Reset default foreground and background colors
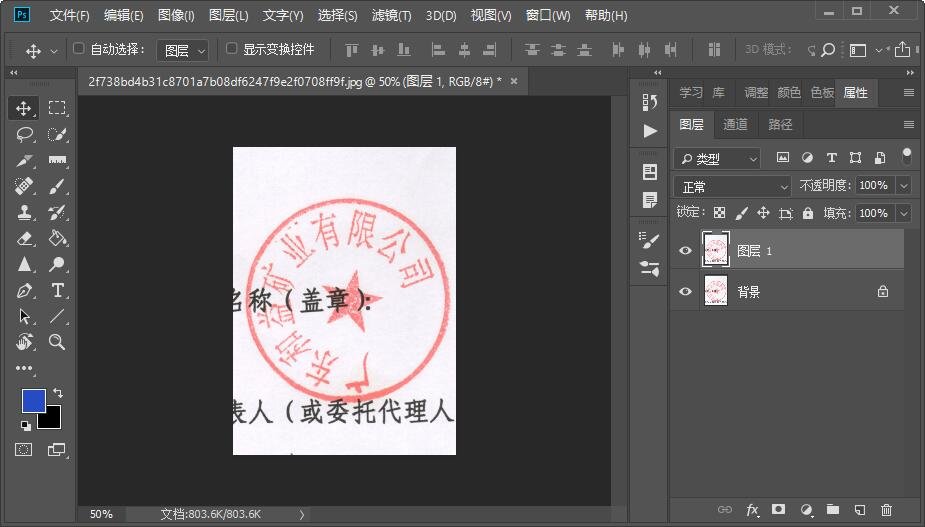The image size is (925, 527). (x=25, y=425)
